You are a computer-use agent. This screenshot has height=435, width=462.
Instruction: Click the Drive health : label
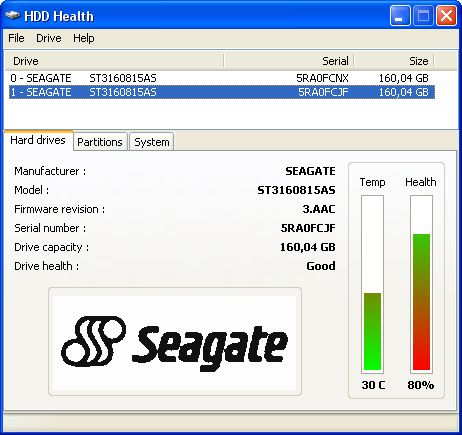coord(46,266)
